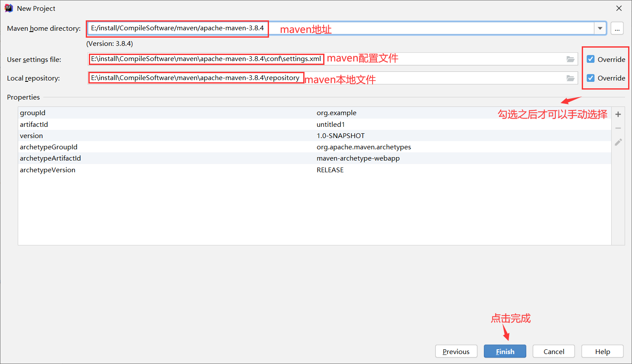Click the Local repository label
632x364 pixels.
click(x=33, y=78)
